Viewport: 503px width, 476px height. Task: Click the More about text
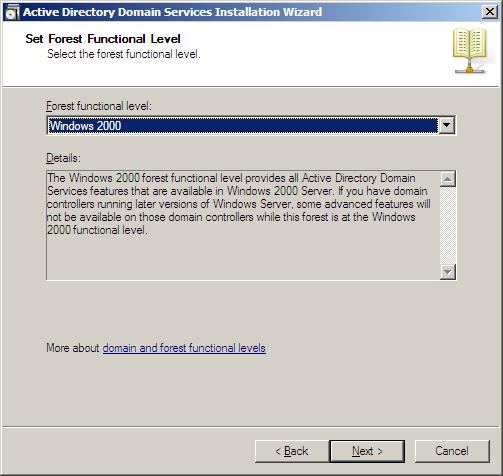73,348
